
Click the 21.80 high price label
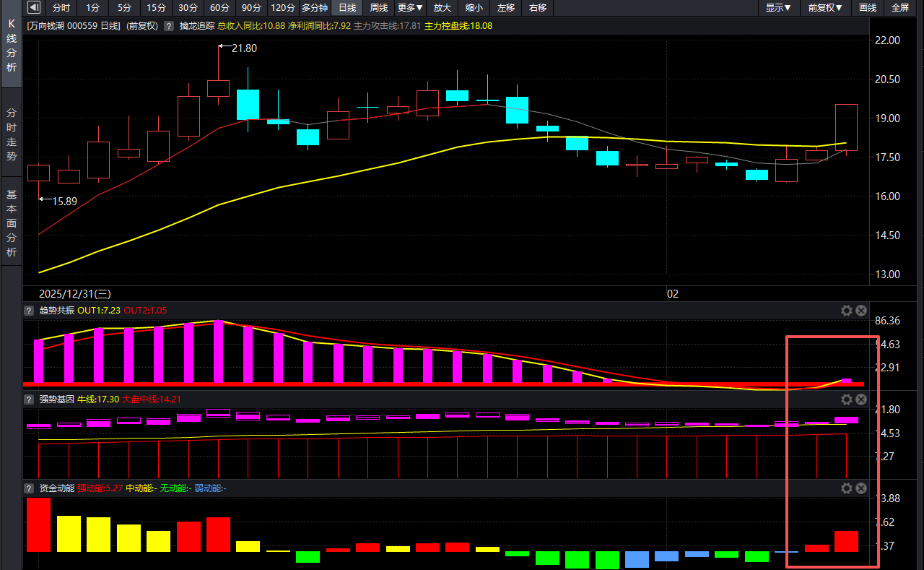[x=244, y=48]
